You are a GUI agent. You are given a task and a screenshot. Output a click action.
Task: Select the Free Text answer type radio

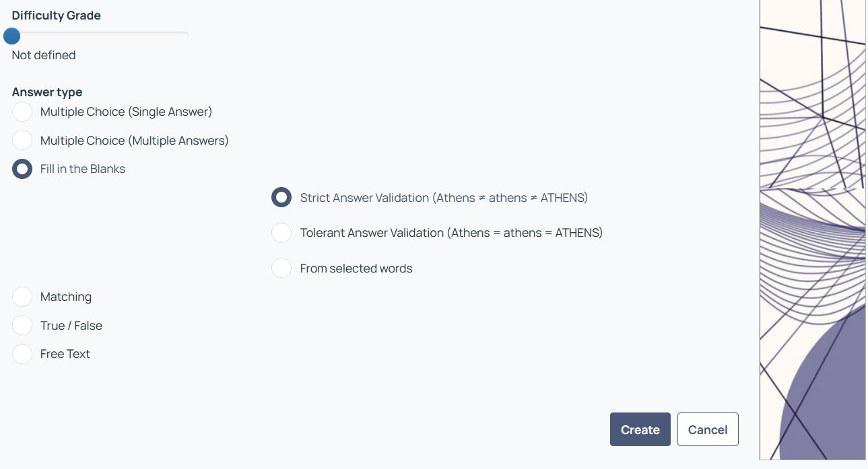click(x=22, y=354)
